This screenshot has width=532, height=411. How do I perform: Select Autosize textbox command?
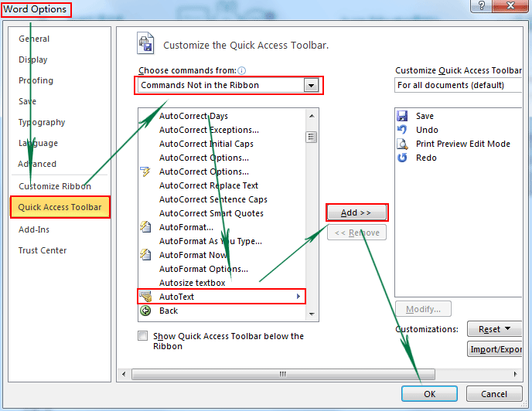(222, 283)
